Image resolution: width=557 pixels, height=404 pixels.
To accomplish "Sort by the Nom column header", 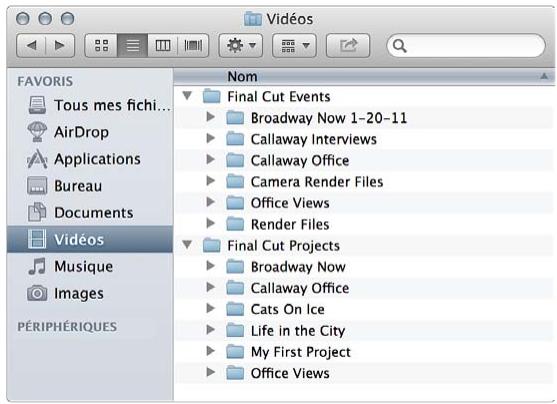I will [242, 76].
